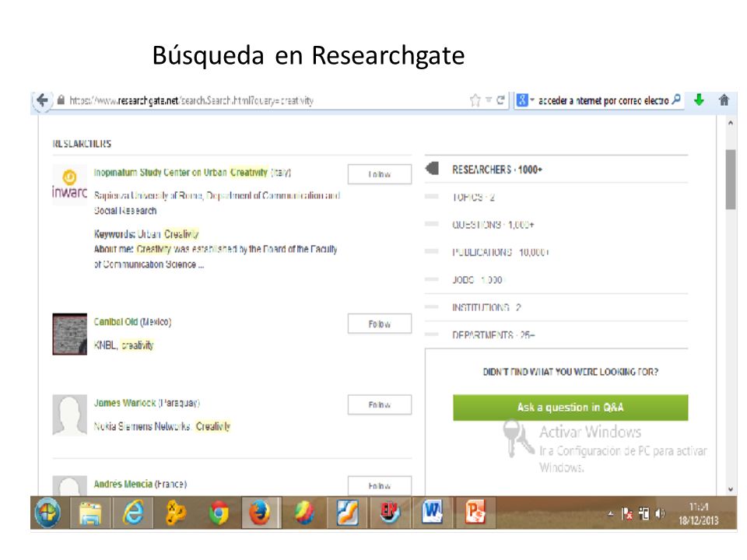This screenshot has width=747, height=560.
Task: Open the colorful ball app in taskbar
Action: [x=304, y=513]
